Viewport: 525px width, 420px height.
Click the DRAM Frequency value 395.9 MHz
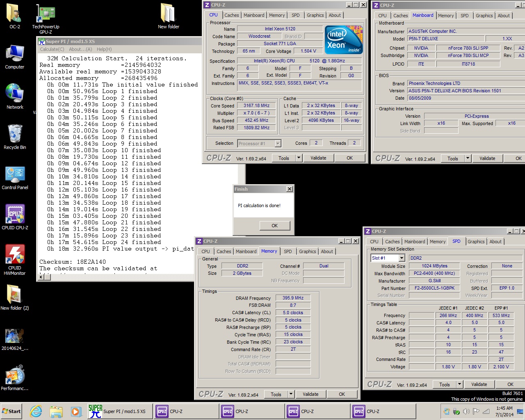coord(293,298)
